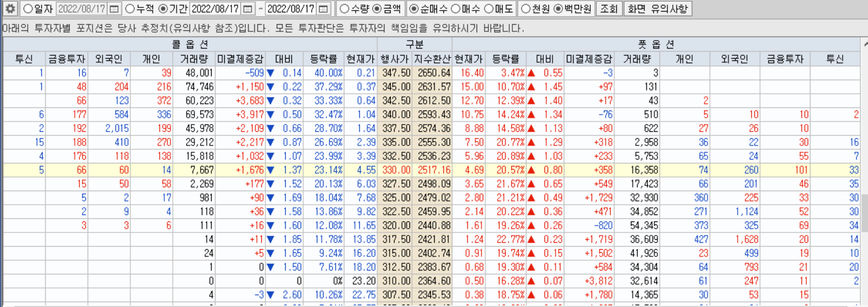This screenshot has width=868, height=307.
Task: Click 등락률 header under 콜옵션
Action: click(323, 59)
